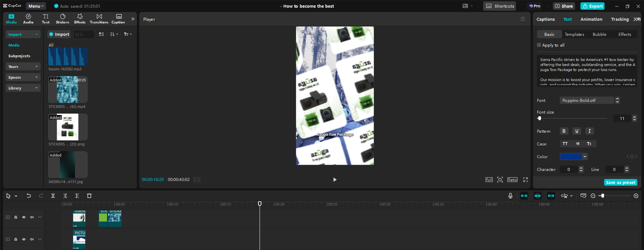The width and height of the screenshot is (644, 250).
Task: Expand more tool tabs with double chevron
Action: point(133,19)
